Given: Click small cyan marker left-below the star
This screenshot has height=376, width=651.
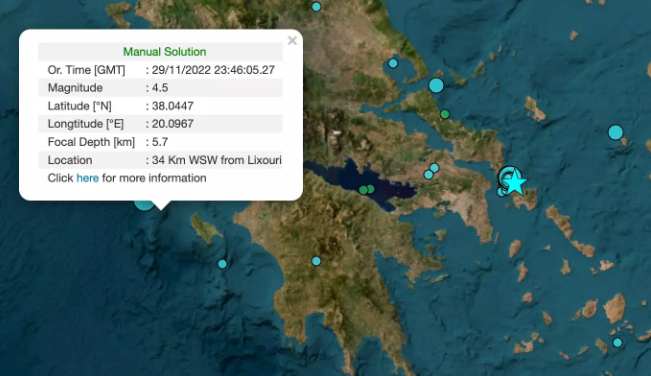Looking at the screenshot, I should [x=501, y=192].
